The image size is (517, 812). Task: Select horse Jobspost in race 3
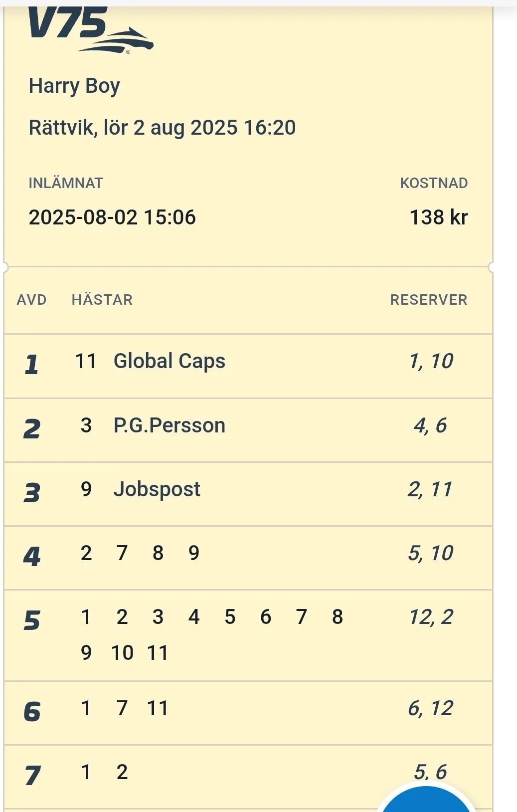point(157,489)
